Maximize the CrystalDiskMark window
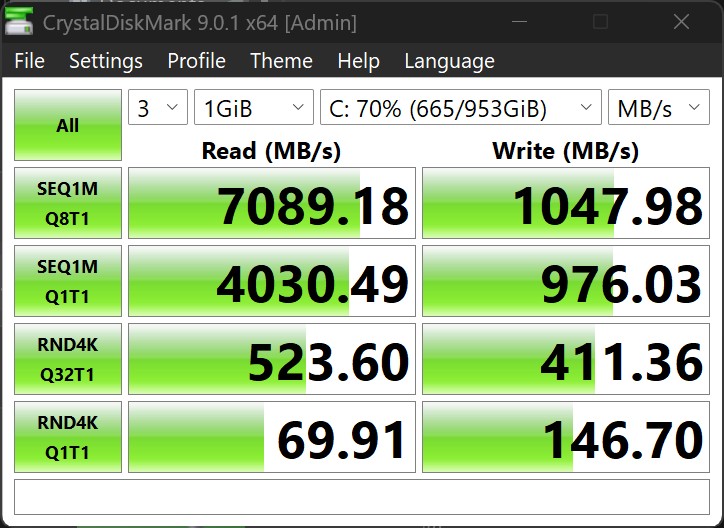Image resolution: width=724 pixels, height=528 pixels. coord(600,22)
